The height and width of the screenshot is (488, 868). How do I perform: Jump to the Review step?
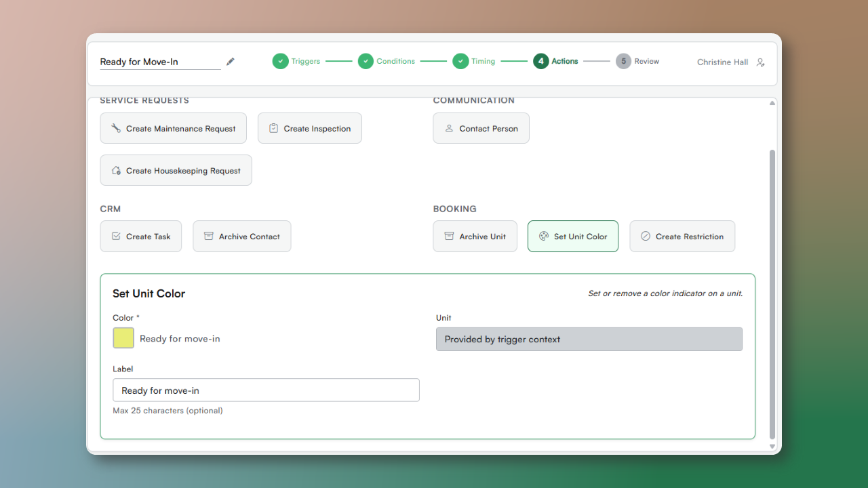637,62
